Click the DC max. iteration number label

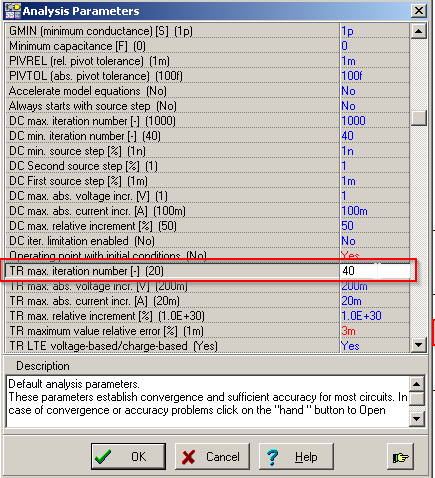pos(92,121)
